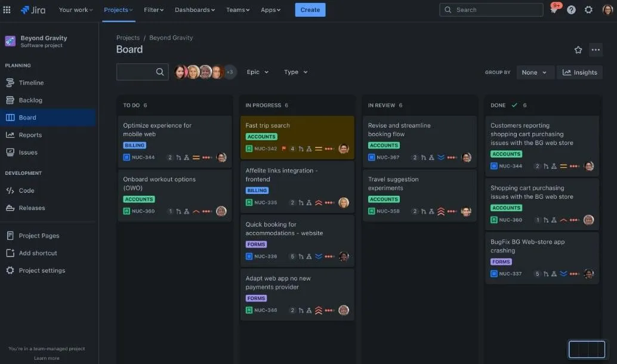
Task: Click the board search input box
Action: click(143, 72)
